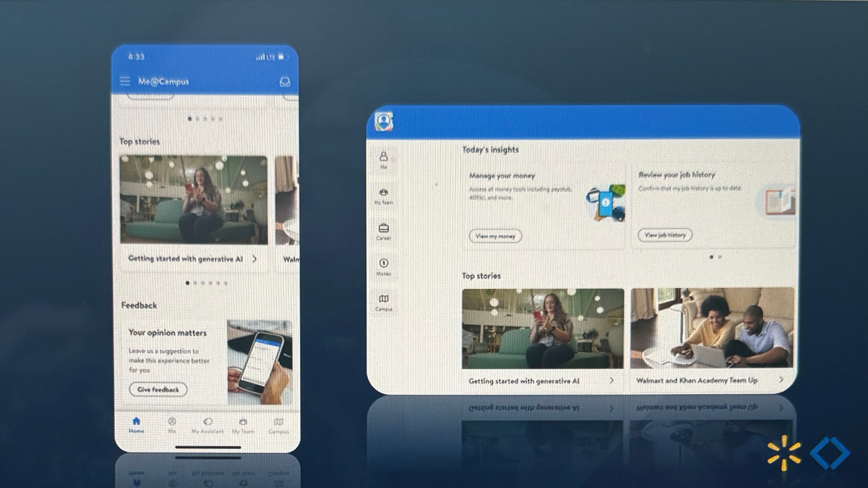Select first dot of Top stories pager
The width and height of the screenshot is (868, 488).
[188, 283]
